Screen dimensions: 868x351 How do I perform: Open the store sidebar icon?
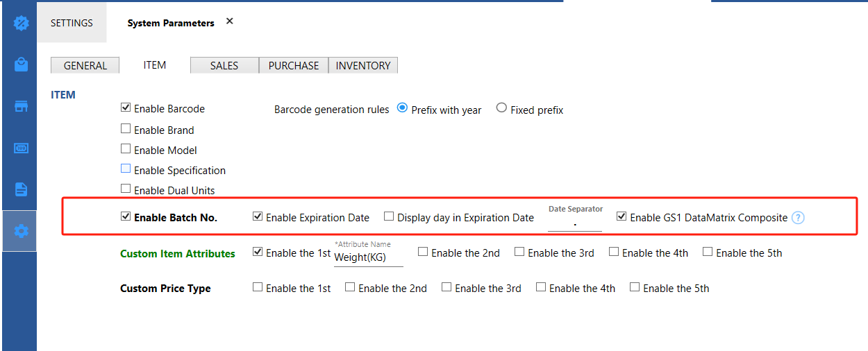(22, 106)
